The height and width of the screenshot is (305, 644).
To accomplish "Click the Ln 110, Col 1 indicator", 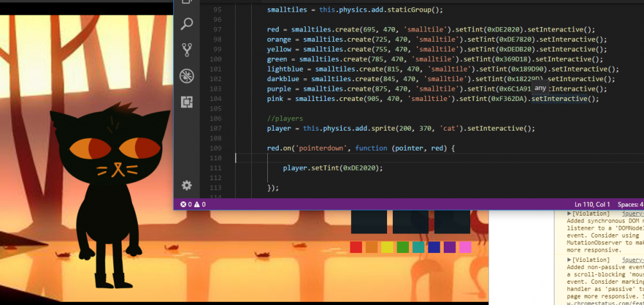I will coord(592,204).
